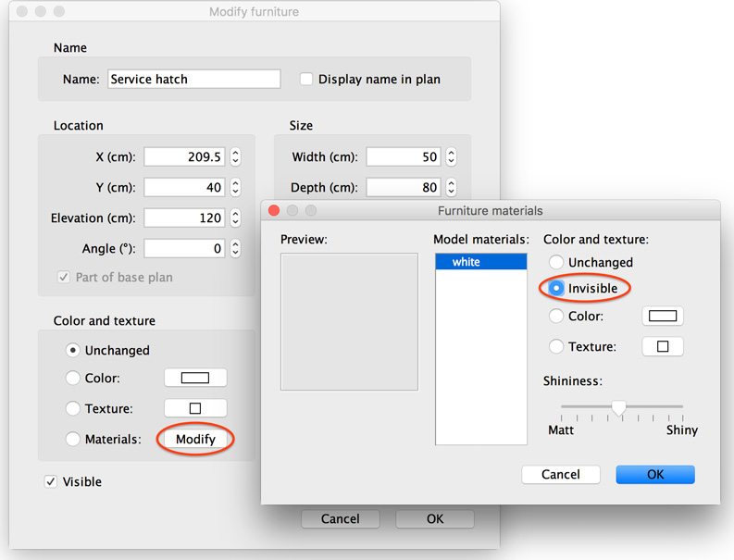Viewport: 734px width, 560px height.
Task: Enable Display name in plan checkbox
Action: (x=306, y=80)
